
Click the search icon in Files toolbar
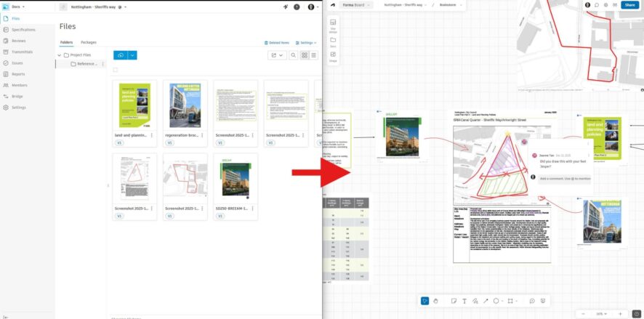[293, 55]
